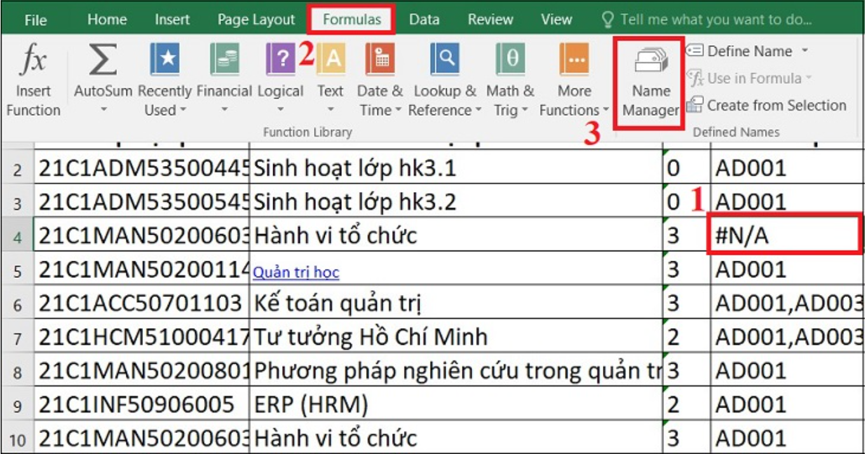Select cell 21C1INF50906005
Screen dimensions: 868x454
click(x=142, y=404)
